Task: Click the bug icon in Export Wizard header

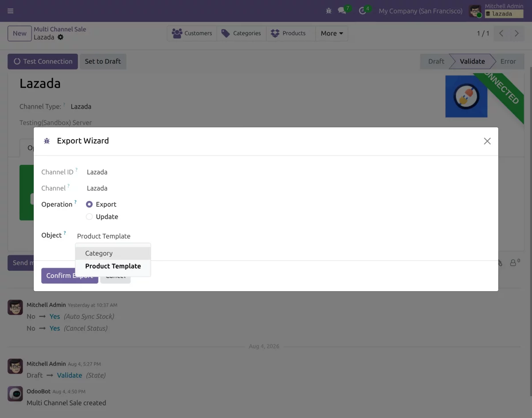Action: [47, 141]
